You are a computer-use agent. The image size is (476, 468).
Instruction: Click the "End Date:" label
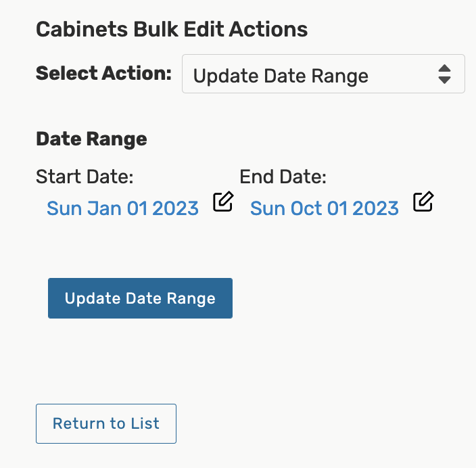tap(283, 177)
